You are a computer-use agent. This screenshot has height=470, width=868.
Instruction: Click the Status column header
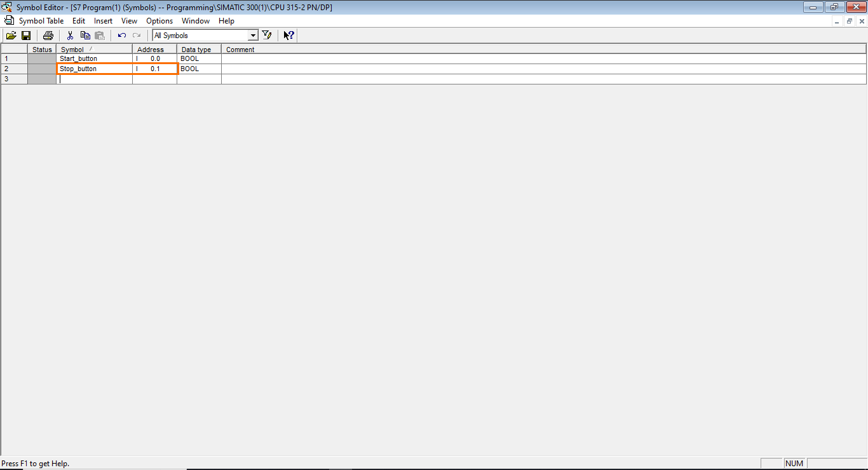click(x=42, y=49)
